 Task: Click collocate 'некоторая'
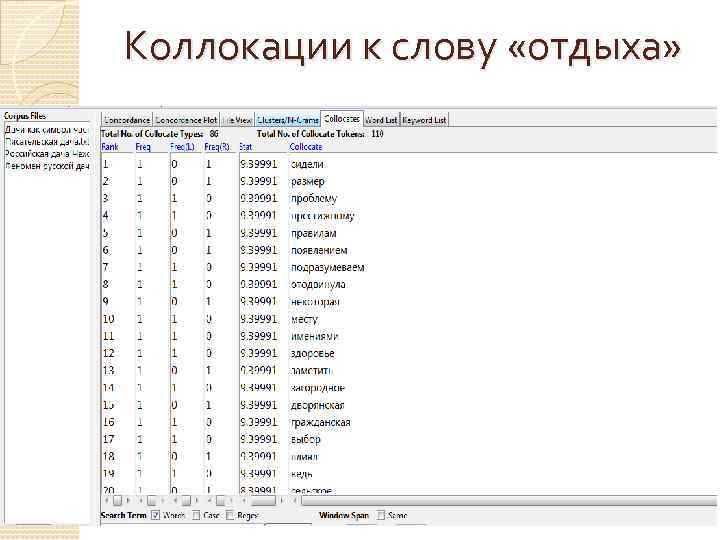point(315,302)
